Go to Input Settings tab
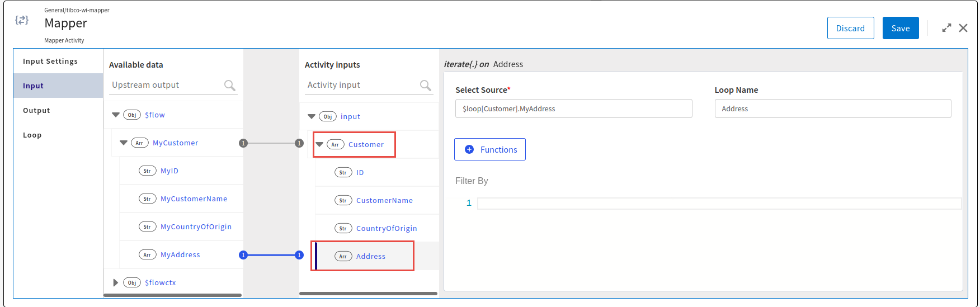Image resolution: width=980 pixels, height=307 pixels. click(x=50, y=61)
